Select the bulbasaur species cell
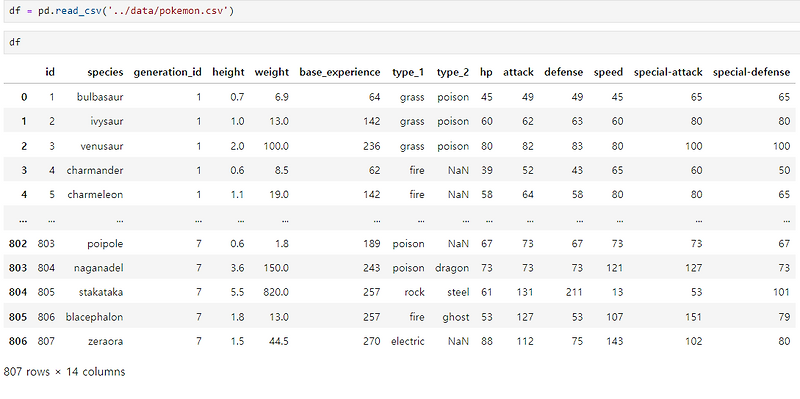The width and height of the screenshot is (800, 399). pyautogui.click(x=100, y=97)
